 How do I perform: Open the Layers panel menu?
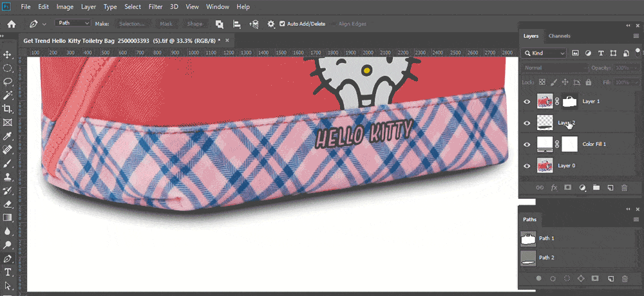[x=636, y=36]
